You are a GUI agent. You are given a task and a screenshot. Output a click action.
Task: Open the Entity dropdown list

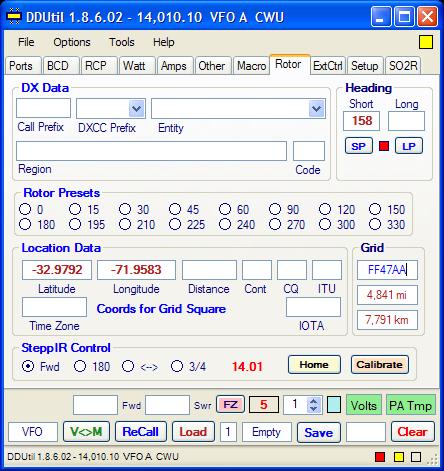pyautogui.click(x=316, y=108)
